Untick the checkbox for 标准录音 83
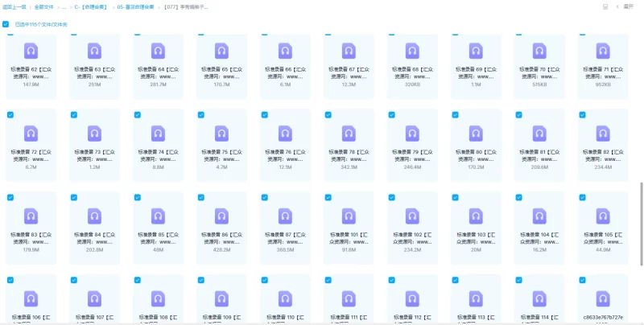644x325 pixels. pyautogui.click(x=10, y=197)
